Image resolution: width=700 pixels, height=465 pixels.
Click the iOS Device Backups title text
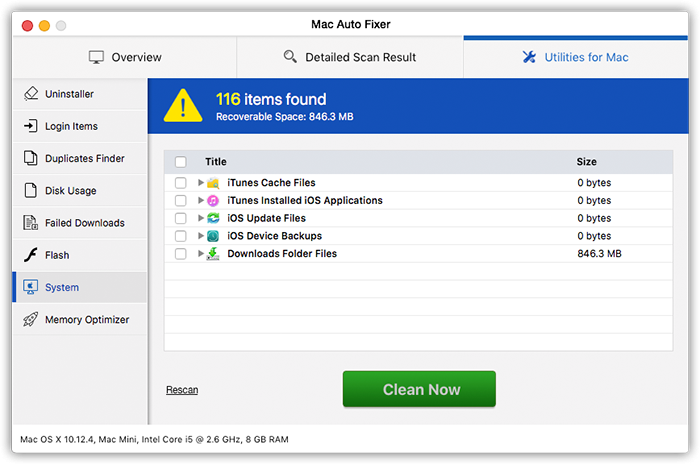point(275,236)
